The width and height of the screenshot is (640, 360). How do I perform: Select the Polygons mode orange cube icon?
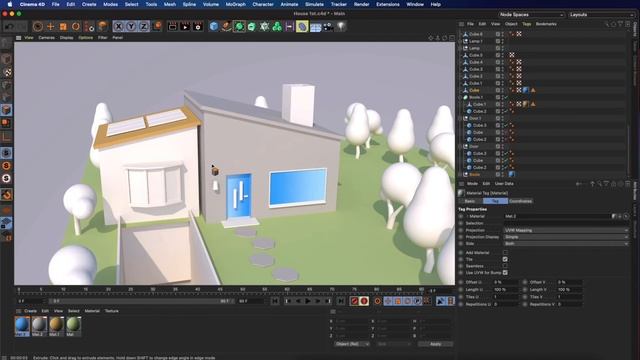pos(7,109)
